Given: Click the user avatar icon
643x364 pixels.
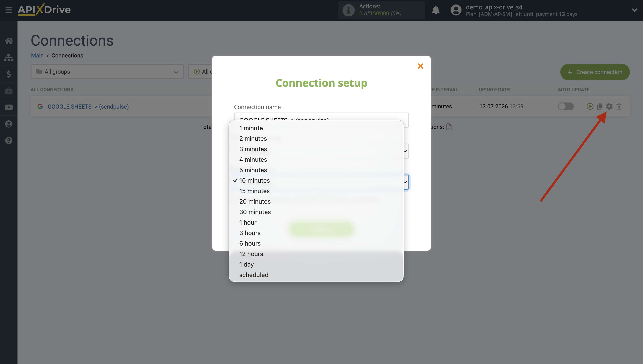Looking at the screenshot, I should tap(456, 10).
